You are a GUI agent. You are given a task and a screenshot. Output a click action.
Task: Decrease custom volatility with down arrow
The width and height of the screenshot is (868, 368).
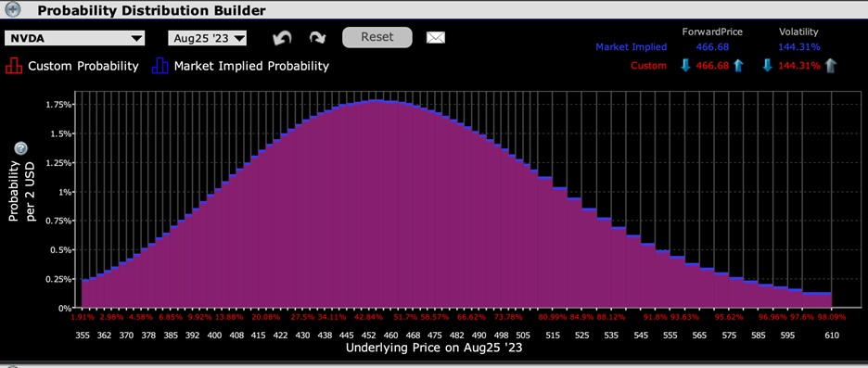[x=767, y=65]
